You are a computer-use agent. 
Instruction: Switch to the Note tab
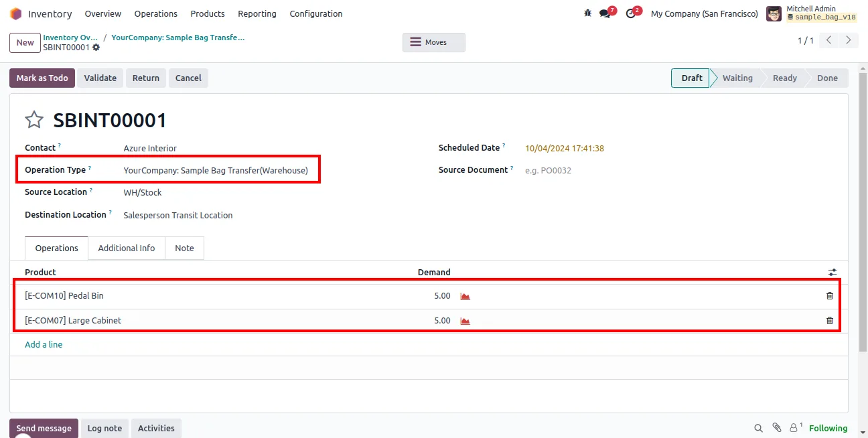point(184,248)
